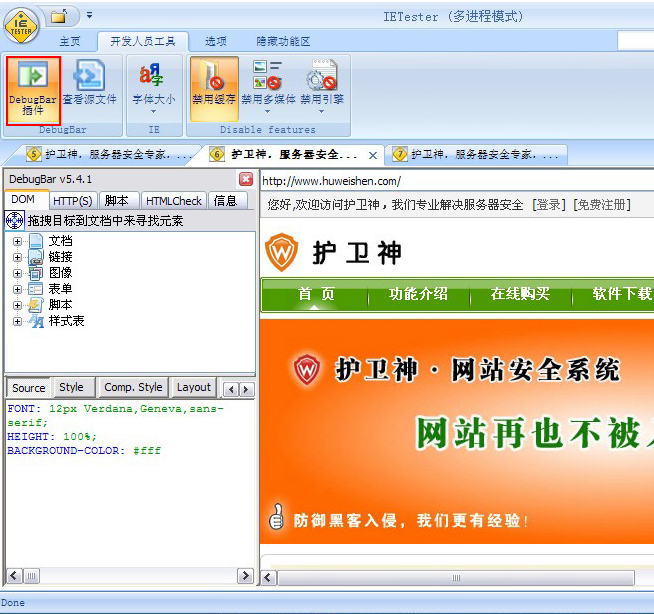
Task: Expand the 样式表 tree node
Action: 17,322
